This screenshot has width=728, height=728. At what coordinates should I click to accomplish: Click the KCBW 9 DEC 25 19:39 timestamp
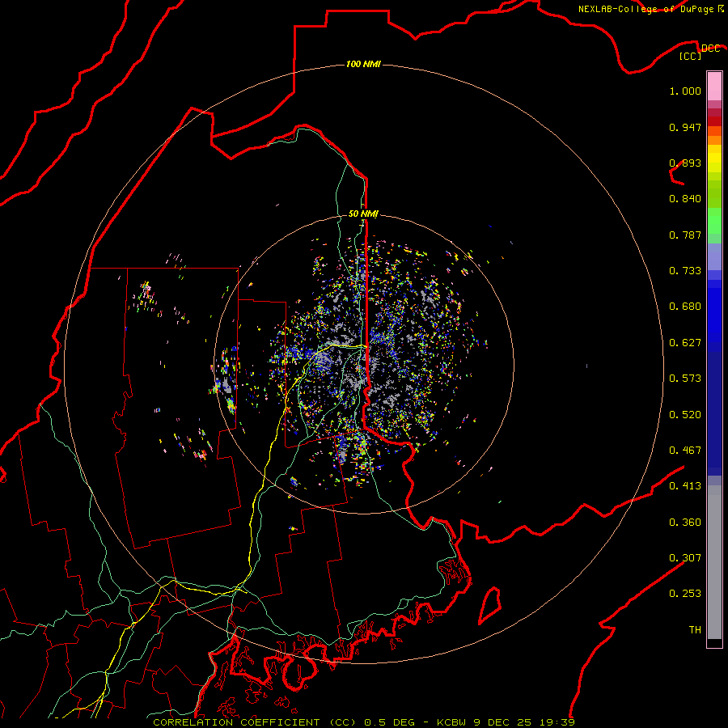coord(506,722)
